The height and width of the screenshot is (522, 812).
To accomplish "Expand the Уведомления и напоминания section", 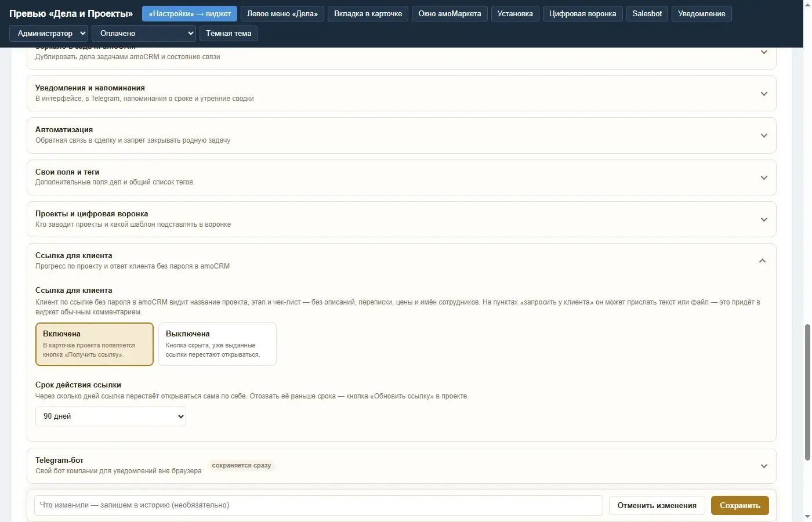I will (x=401, y=93).
